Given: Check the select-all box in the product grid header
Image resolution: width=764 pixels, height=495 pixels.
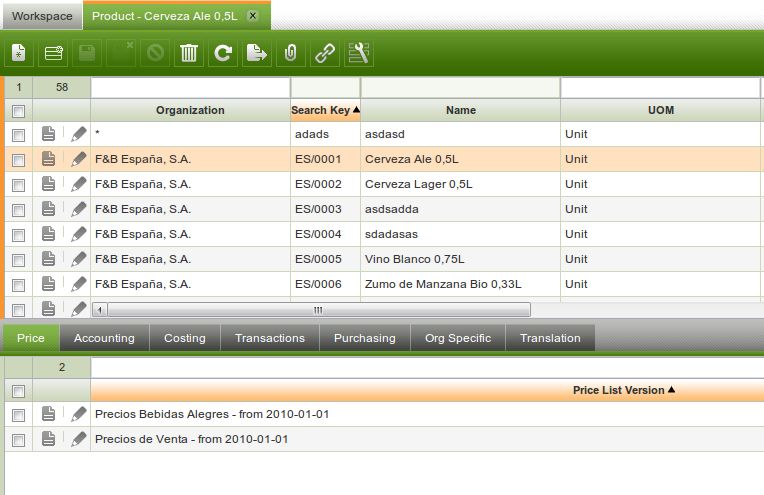Looking at the screenshot, I should tap(18, 111).
